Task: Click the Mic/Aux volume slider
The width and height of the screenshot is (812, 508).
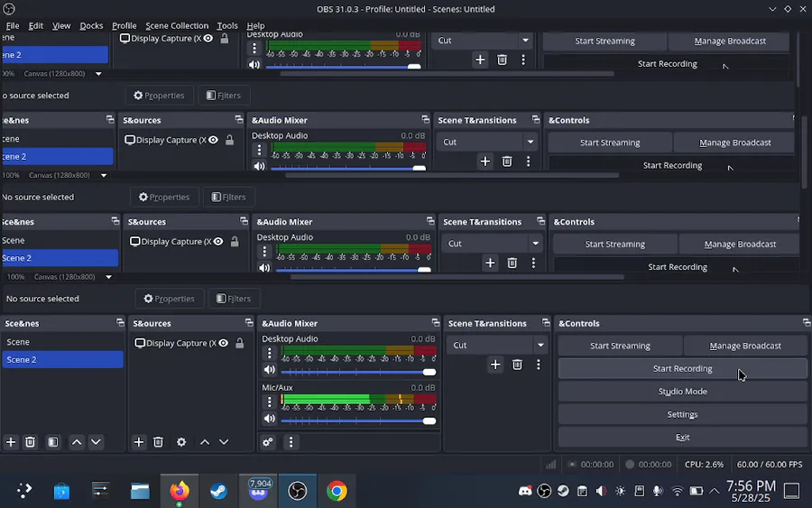Action: tap(358, 421)
